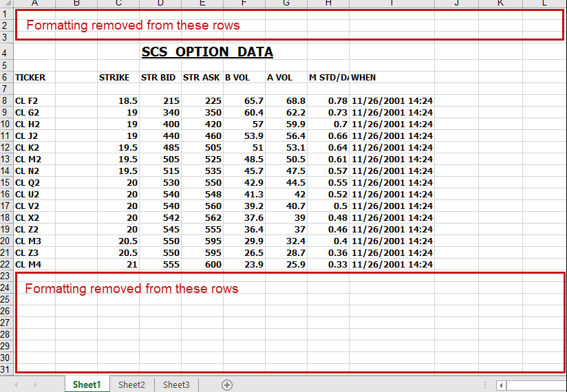Click the next sheet navigation arrow
This screenshot has height=392, width=567.
pyautogui.click(x=36, y=385)
